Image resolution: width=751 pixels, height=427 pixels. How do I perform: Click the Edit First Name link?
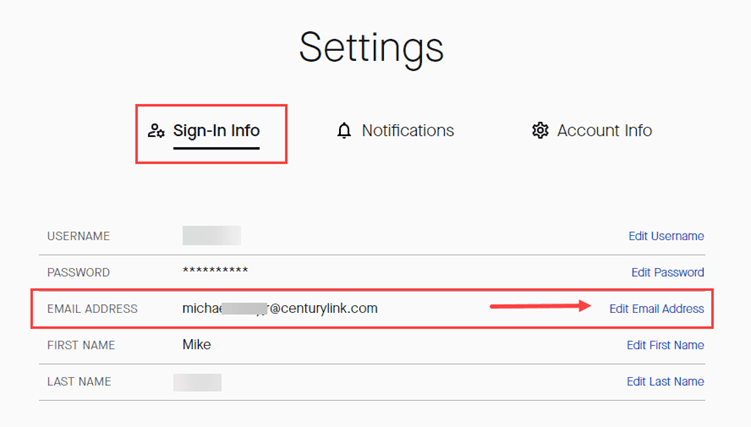(x=665, y=345)
